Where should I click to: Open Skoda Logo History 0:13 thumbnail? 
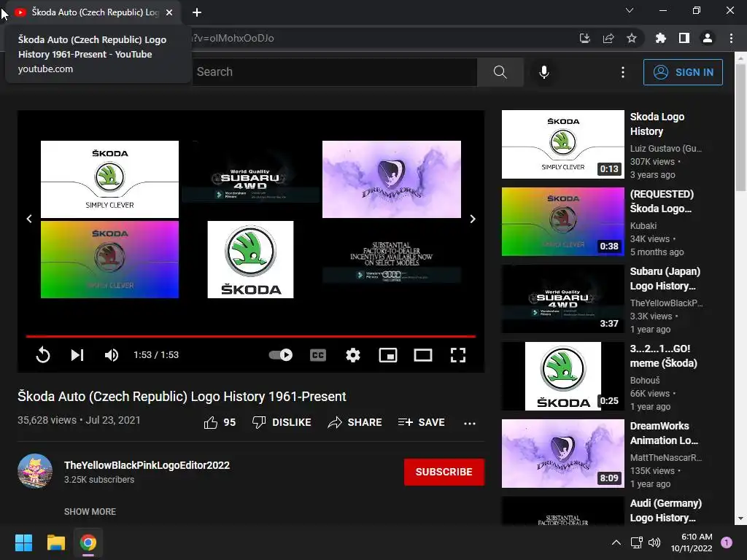562,144
